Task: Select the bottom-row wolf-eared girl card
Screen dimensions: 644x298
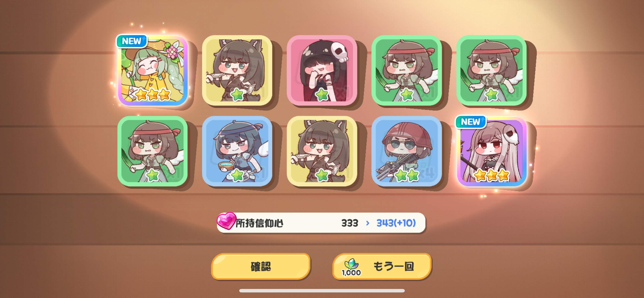Action: [x=322, y=151]
